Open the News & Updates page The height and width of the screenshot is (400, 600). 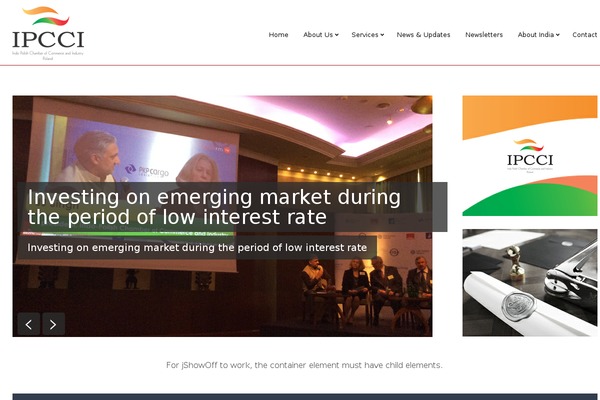423,34
